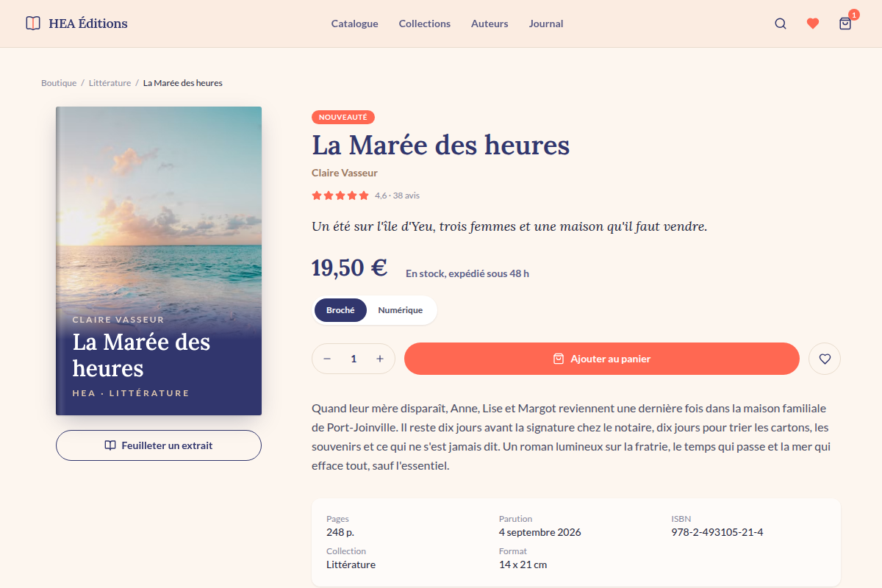
Task: Open favorites via header heart icon
Action: point(813,24)
